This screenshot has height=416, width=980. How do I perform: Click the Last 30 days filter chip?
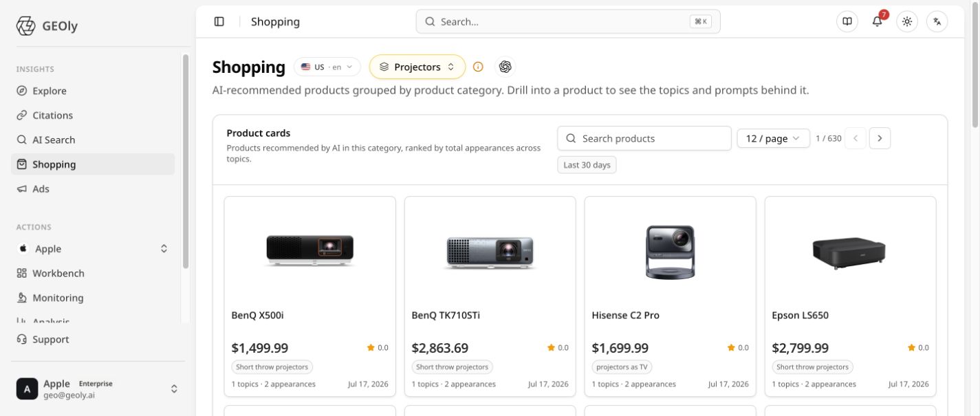tap(587, 165)
